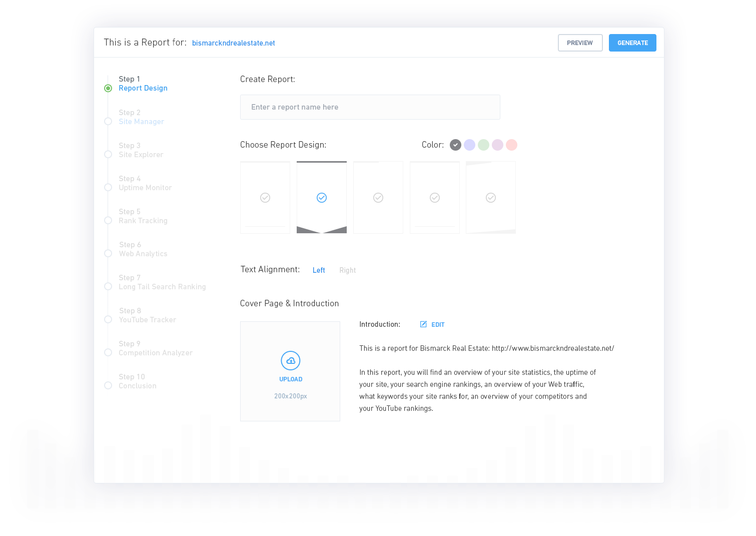Click the 'This is a report for Bismarck' line
The image size is (756, 536).
tap(486, 348)
